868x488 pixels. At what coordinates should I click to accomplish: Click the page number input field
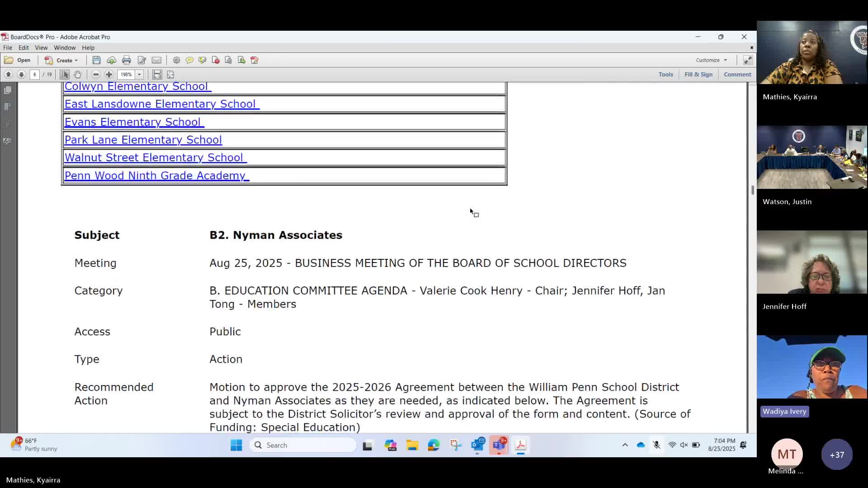[35, 75]
